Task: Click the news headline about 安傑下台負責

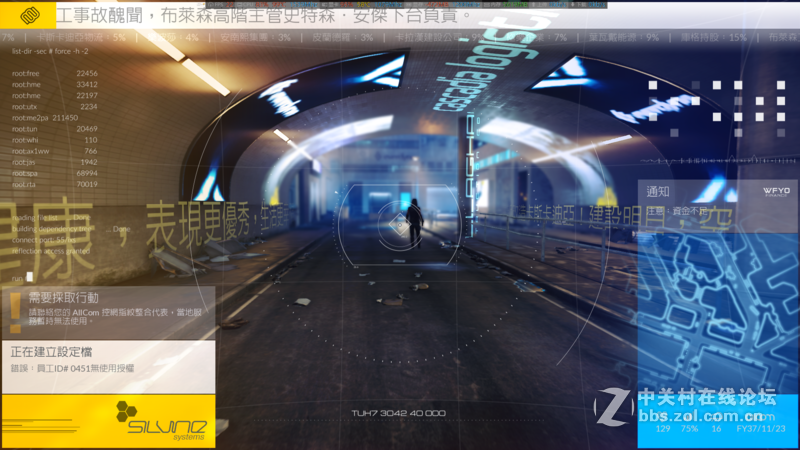Action: (x=263, y=15)
